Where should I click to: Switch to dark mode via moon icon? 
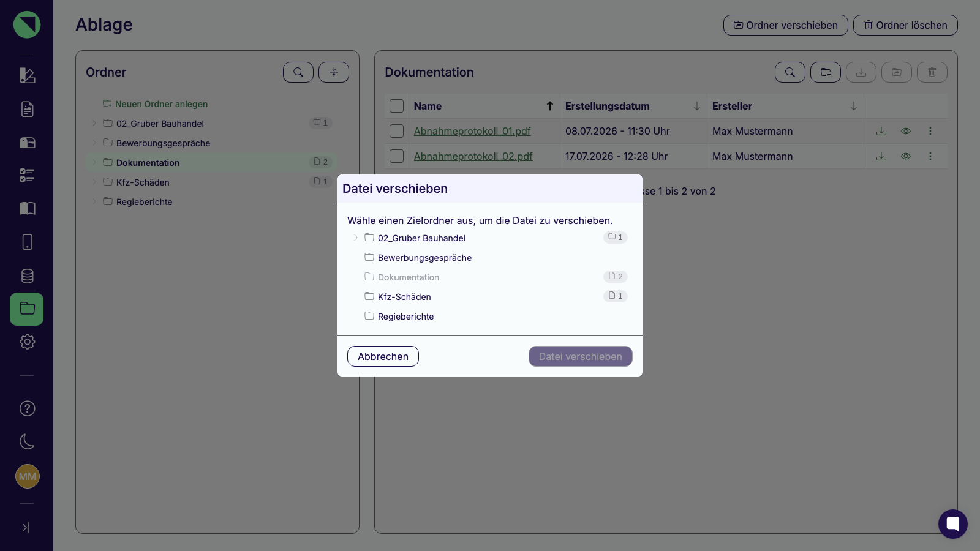(27, 441)
